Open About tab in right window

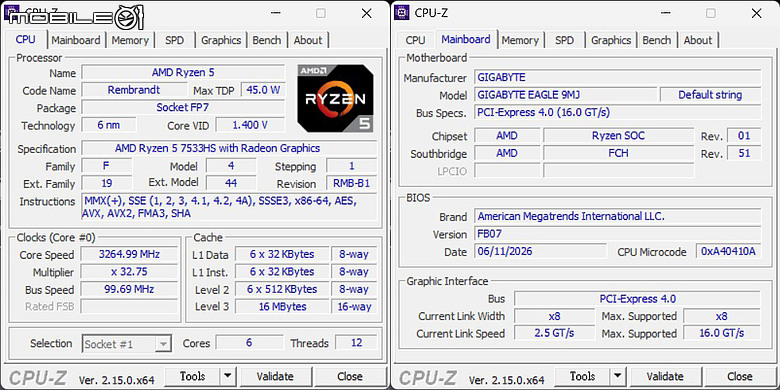698,40
